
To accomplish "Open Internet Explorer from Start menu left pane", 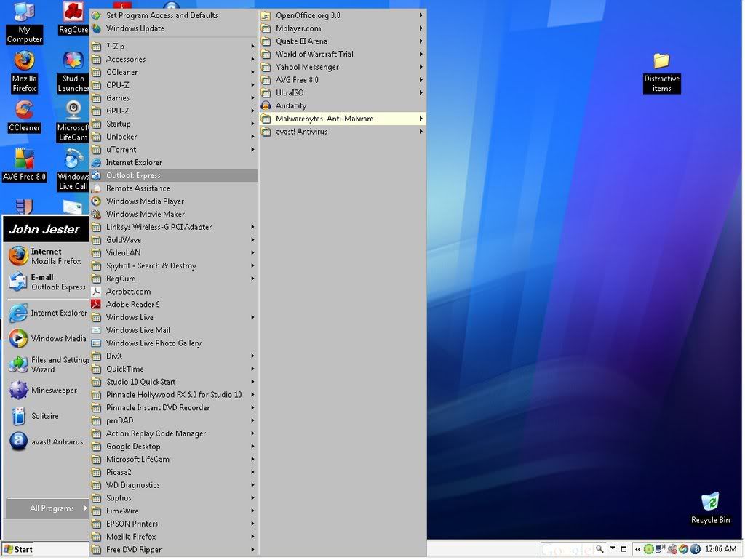I will pos(47,313).
